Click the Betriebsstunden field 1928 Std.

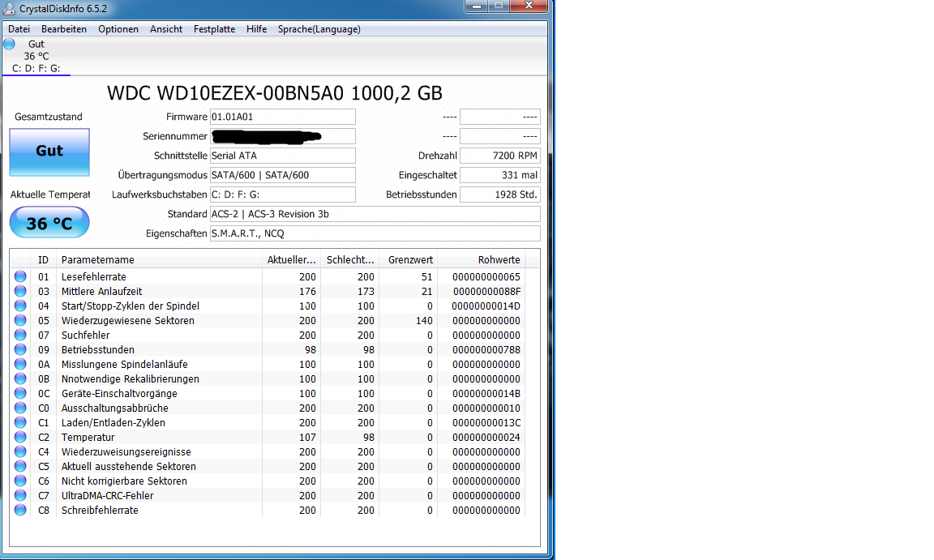500,195
